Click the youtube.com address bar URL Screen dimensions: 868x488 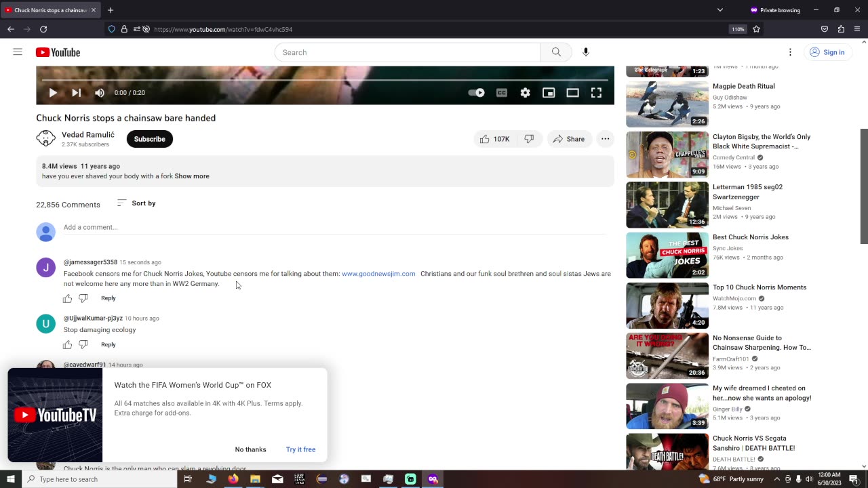pos(223,30)
